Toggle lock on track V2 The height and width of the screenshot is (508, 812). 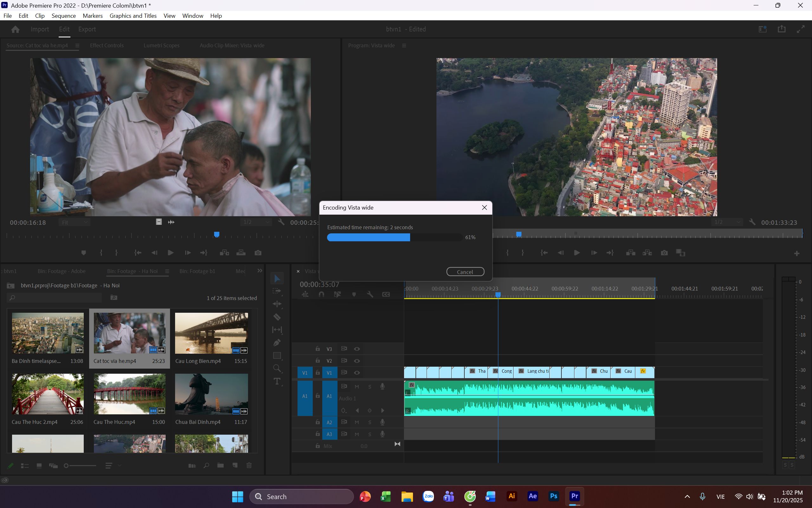click(318, 360)
